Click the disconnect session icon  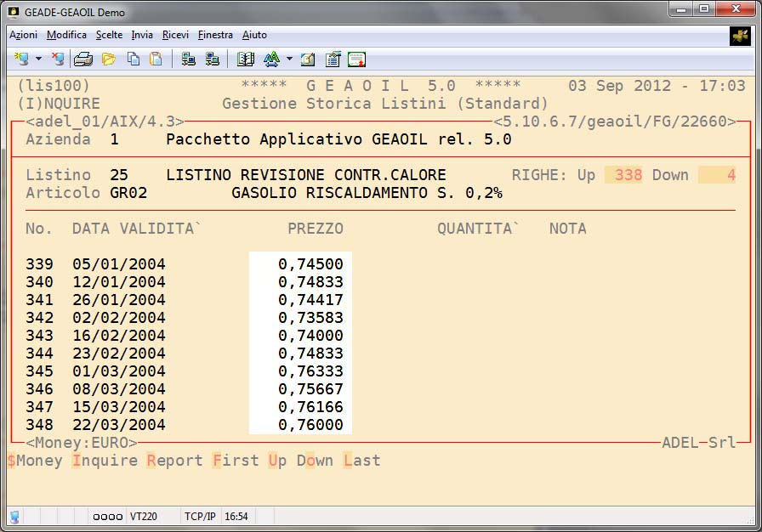[x=57, y=59]
